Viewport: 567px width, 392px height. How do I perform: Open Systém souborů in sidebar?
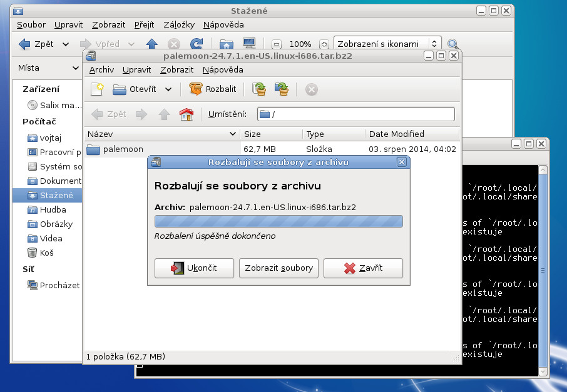(55, 166)
